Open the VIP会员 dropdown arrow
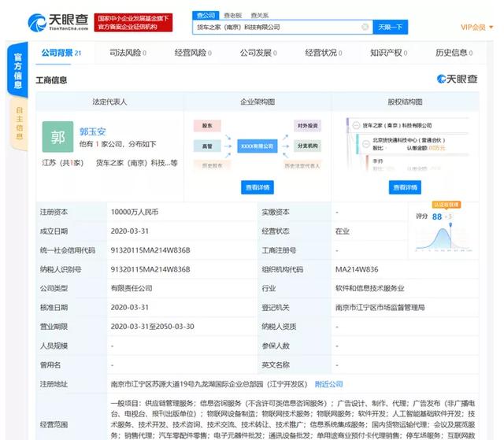Screen dimensions: 504x440 pos(491,28)
